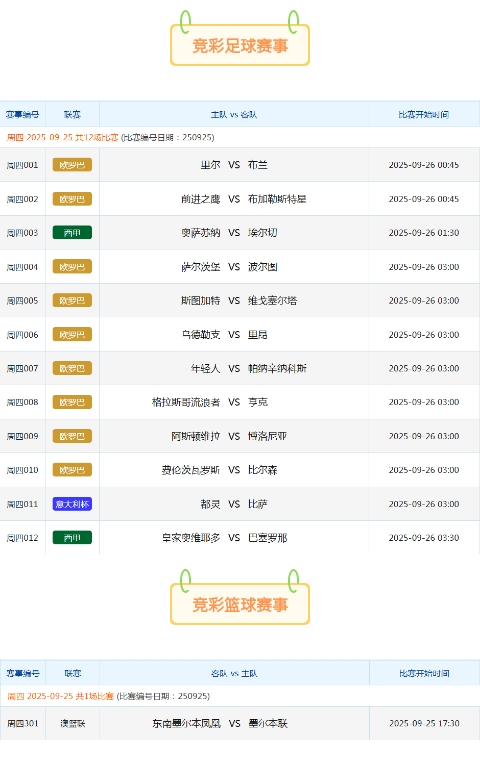The image size is (480, 765).
Task: Click the 欧罗巴 badge for match 周四005
Action: [x=72, y=301]
